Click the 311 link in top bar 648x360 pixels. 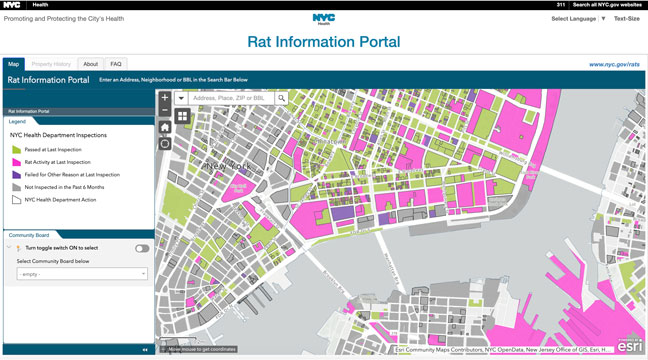click(560, 5)
